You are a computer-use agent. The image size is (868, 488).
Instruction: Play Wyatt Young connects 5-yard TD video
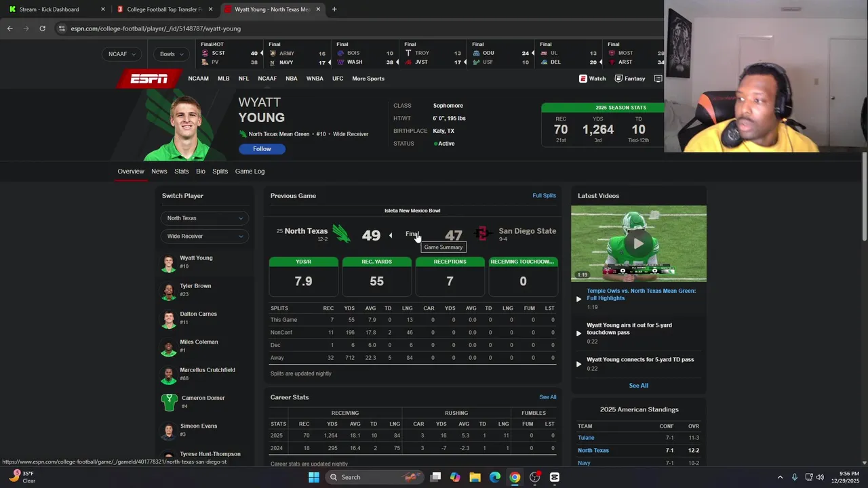[640, 360]
